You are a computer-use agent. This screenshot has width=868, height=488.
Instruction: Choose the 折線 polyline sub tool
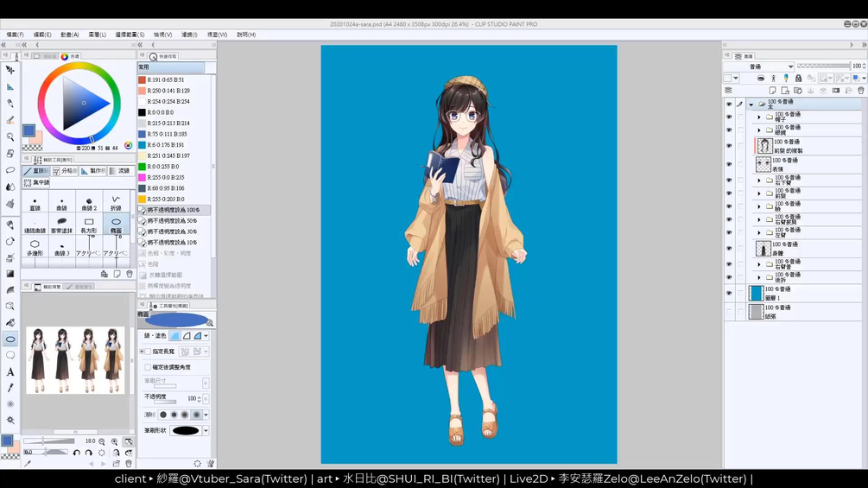(x=116, y=203)
